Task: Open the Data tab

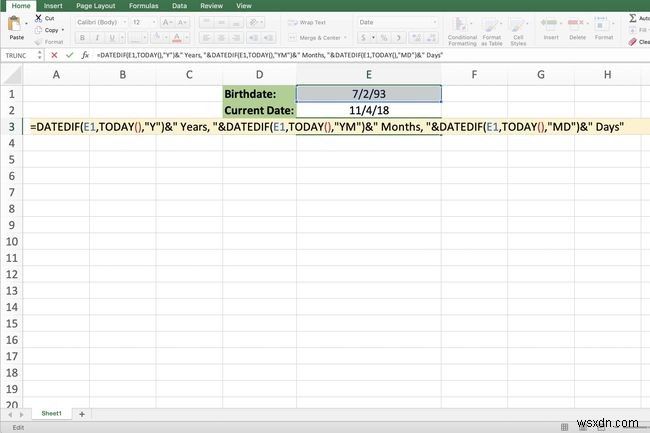Action: 179,6
